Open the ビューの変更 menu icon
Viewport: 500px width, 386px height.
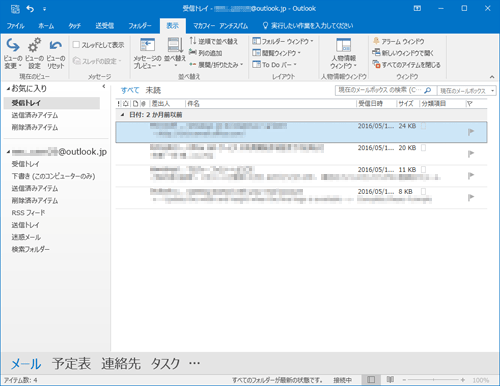[x=13, y=45]
